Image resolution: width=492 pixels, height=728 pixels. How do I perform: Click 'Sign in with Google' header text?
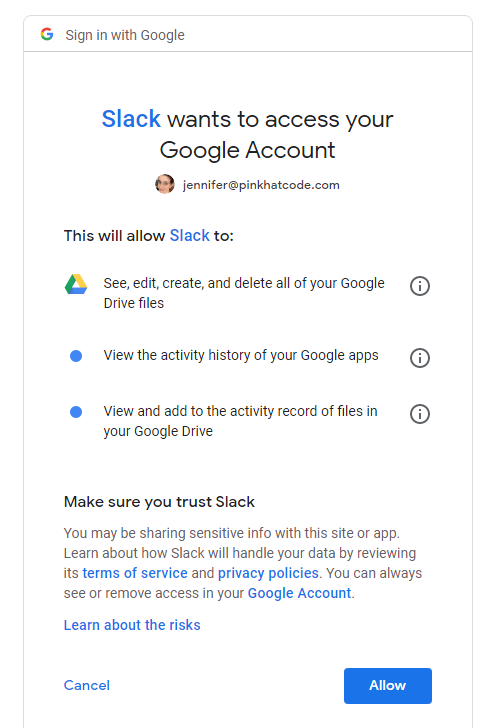click(125, 35)
